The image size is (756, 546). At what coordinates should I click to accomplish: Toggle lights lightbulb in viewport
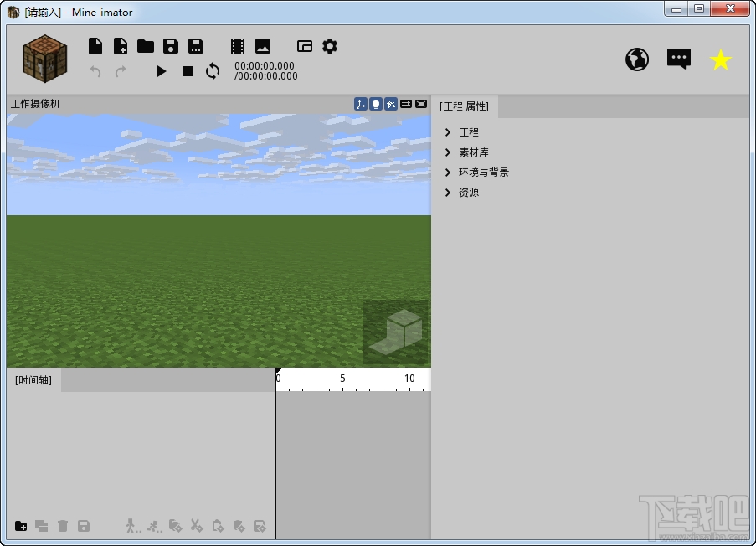[x=376, y=104]
